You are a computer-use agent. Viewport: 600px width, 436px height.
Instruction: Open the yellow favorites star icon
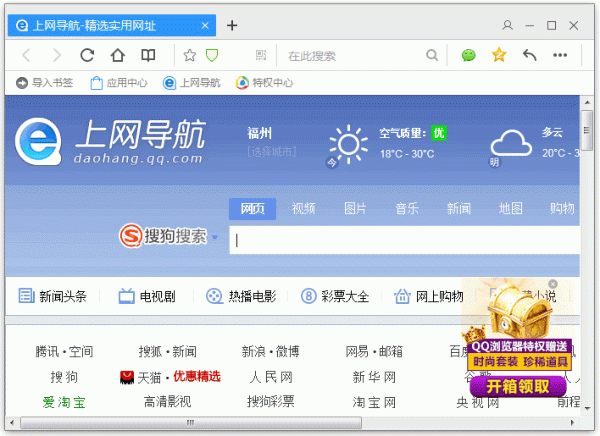499,55
